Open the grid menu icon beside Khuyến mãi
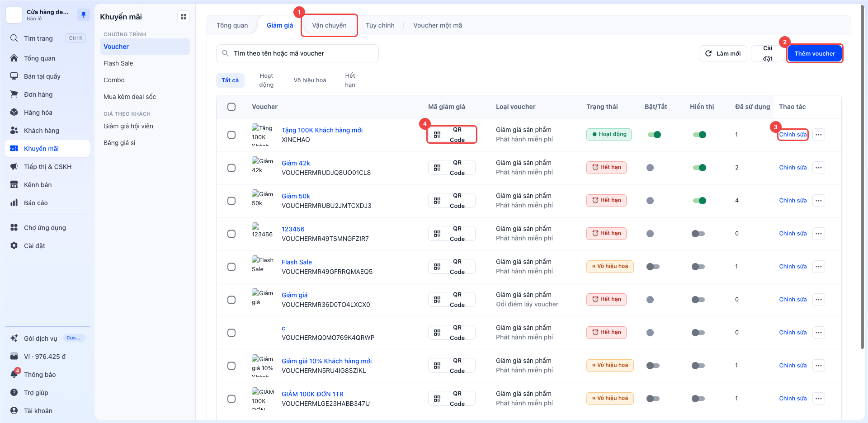 pyautogui.click(x=184, y=17)
